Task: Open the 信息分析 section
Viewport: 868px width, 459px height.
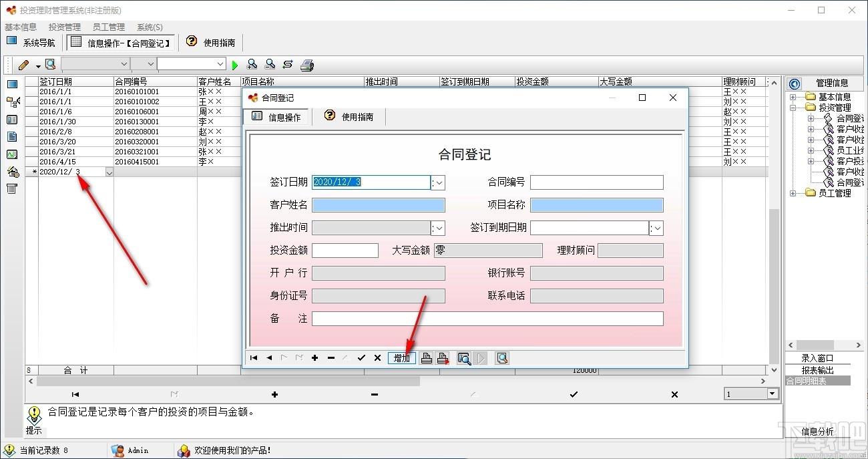Action: [x=817, y=432]
